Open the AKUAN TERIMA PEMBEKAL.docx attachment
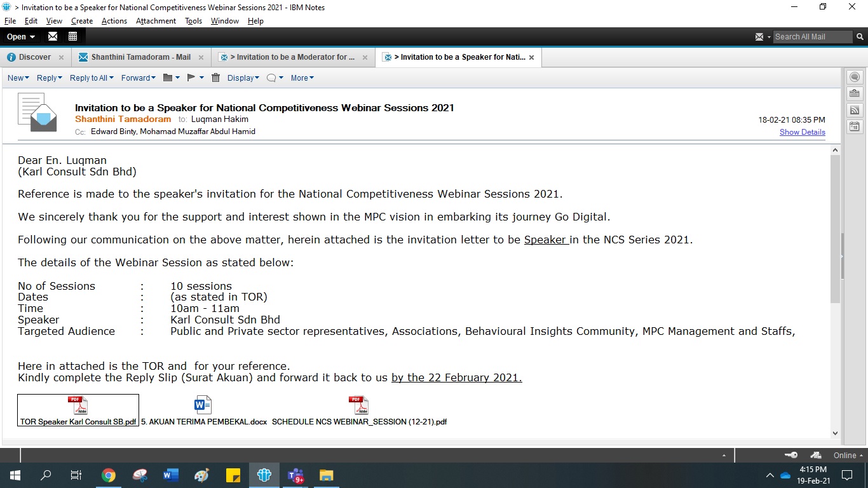The width and height of the screenshot is (868, 488). (x=203, y=410)
